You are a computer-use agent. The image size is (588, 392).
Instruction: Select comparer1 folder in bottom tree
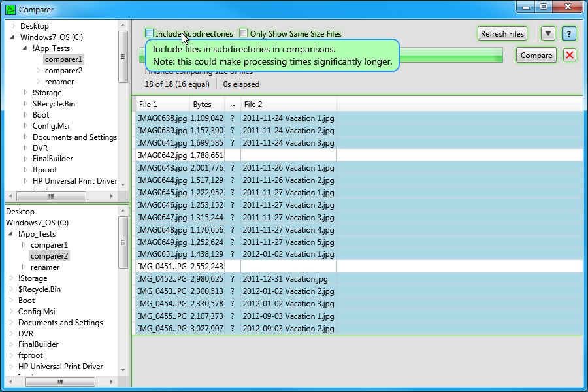[49, 245]
